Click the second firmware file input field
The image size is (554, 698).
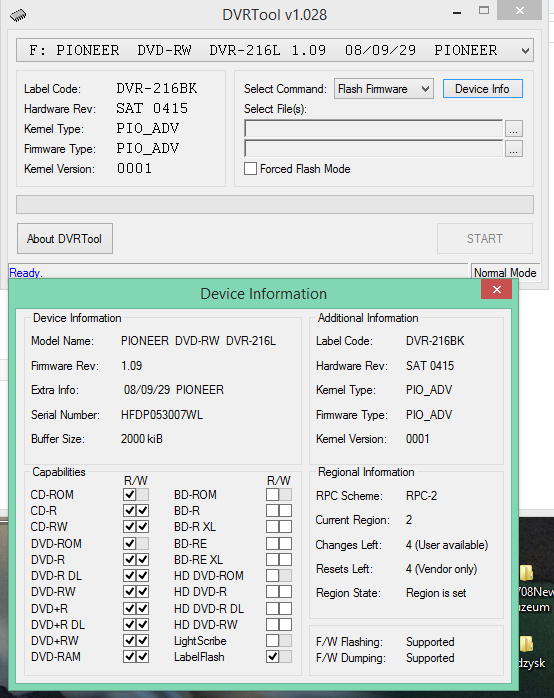374,149
